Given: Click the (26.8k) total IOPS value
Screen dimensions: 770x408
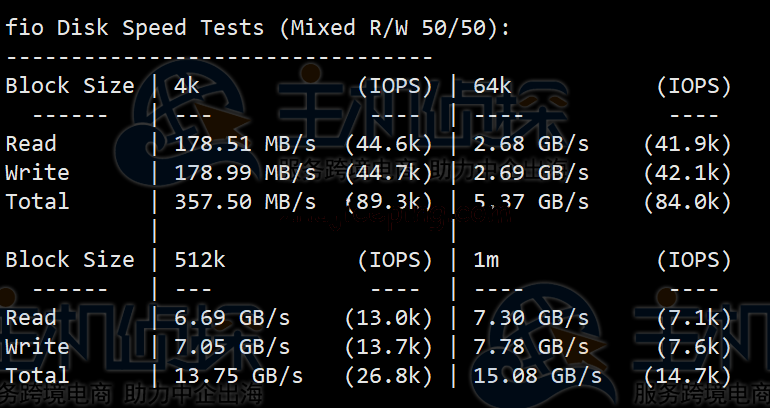Looking at the screenshot, I should pos(389,376).
